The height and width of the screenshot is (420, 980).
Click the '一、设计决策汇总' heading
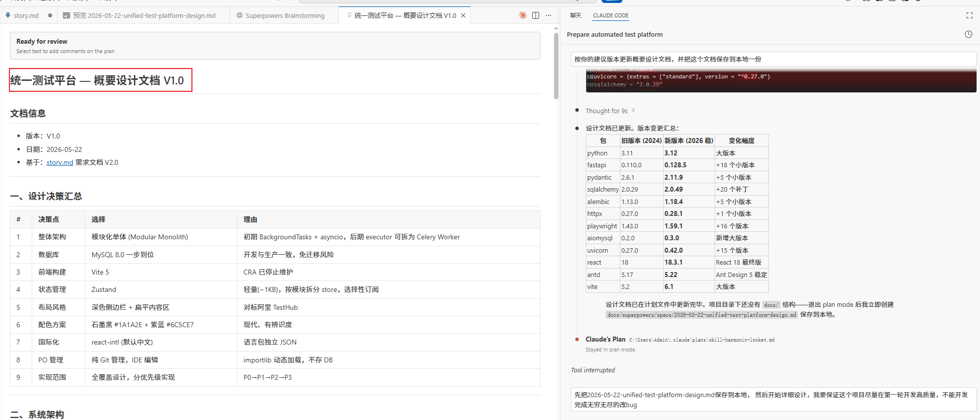tap(46, 196)
